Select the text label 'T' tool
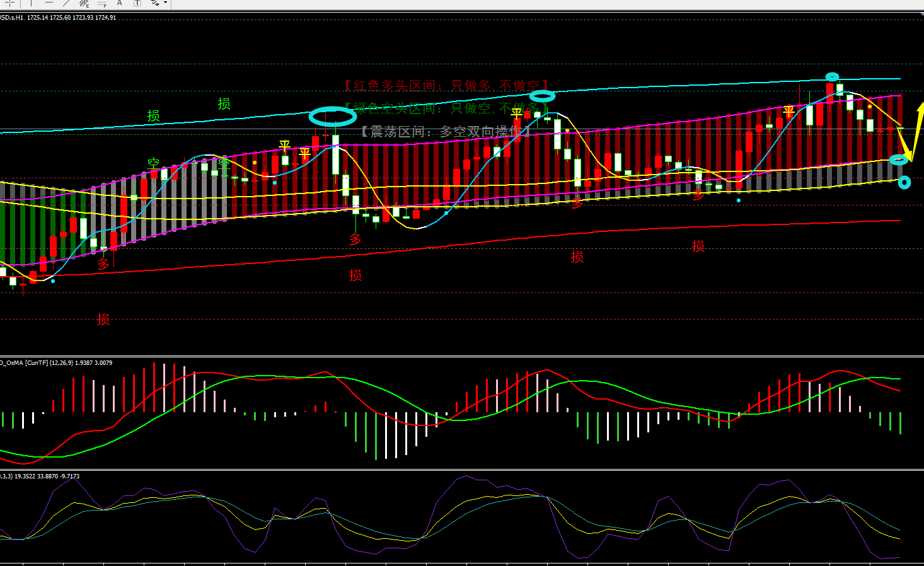The image size is (924, 566). (x=137, y=3)
